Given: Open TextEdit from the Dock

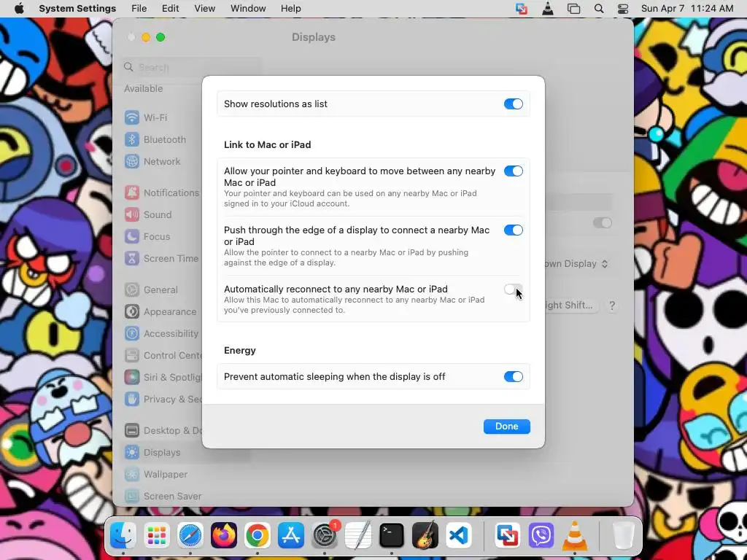Looking at the screenshot, I should point(357,536).
